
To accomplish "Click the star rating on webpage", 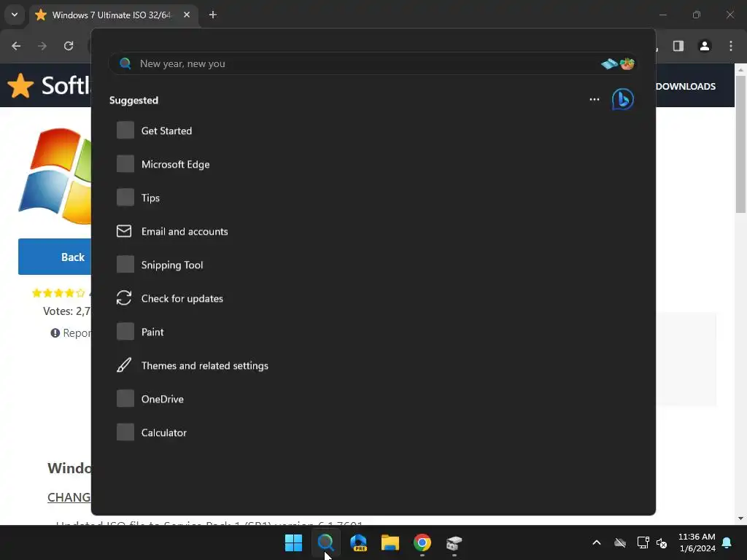I will (58, 293).
